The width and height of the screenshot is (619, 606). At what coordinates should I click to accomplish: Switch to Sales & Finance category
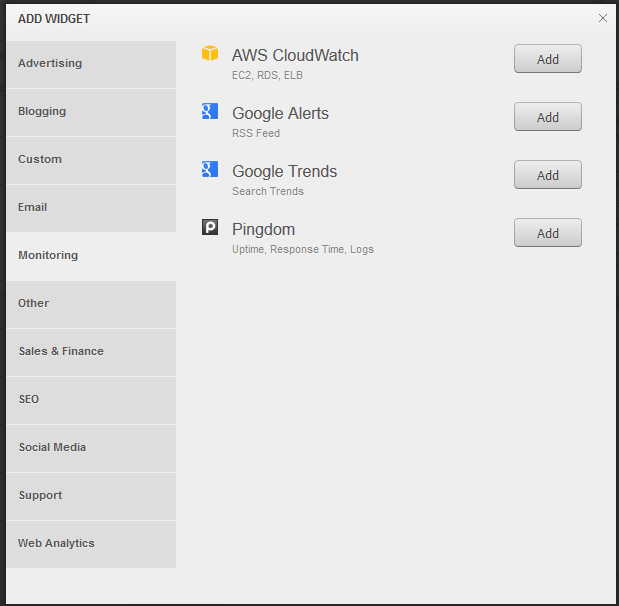point(91,353)
